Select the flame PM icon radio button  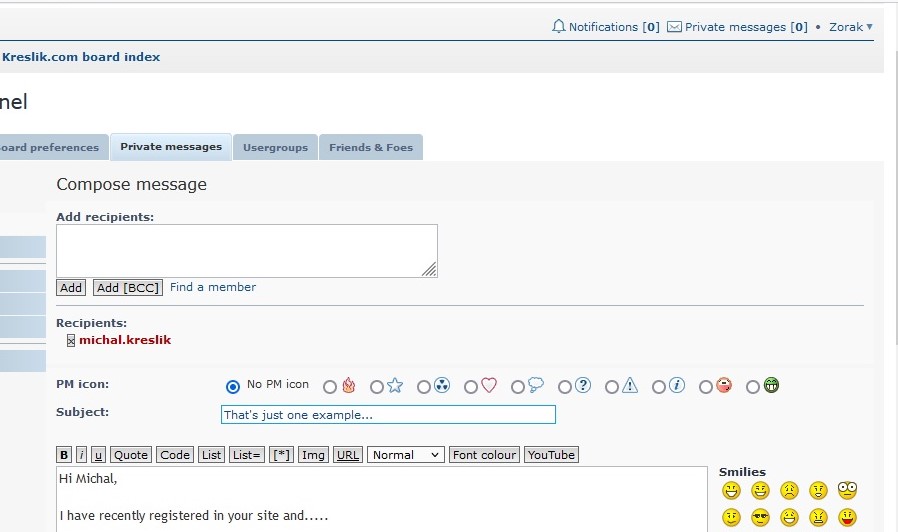(330, 387)
